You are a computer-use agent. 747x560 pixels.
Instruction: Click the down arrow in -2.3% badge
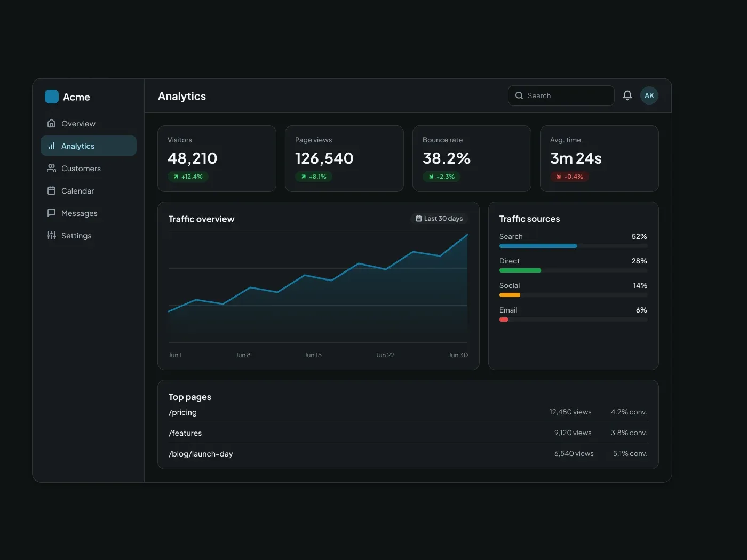pyautogui.click(x=431, y=177)
